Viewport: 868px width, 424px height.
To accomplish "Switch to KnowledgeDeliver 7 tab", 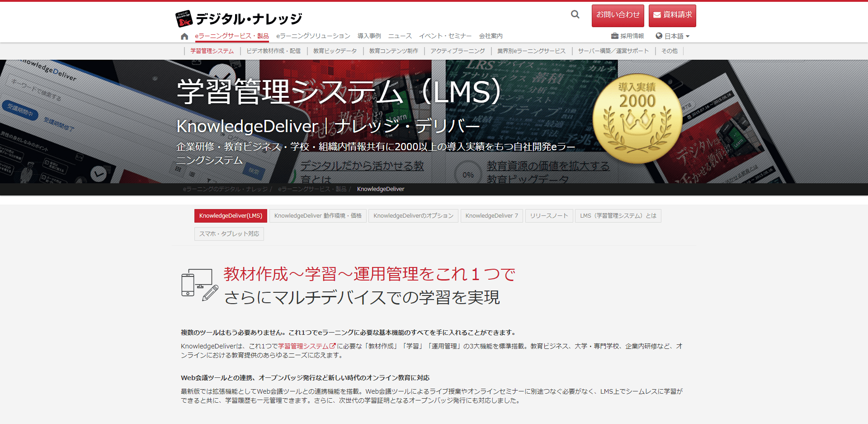I will pos(492,216).
